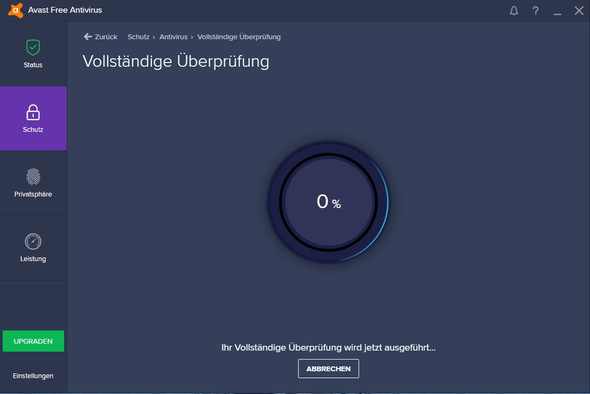590x394 pixels.
Task: Click the green UPGRADEN button
Action: click(33, 341)
